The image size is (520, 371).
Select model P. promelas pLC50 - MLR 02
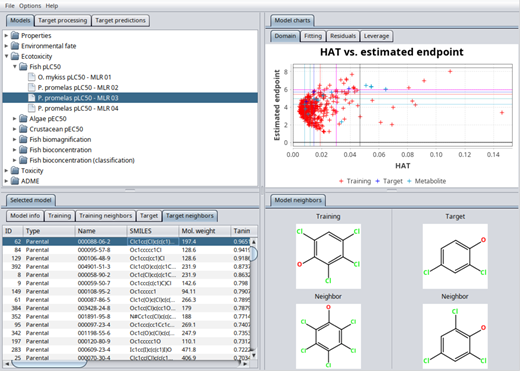coord(78,87)
